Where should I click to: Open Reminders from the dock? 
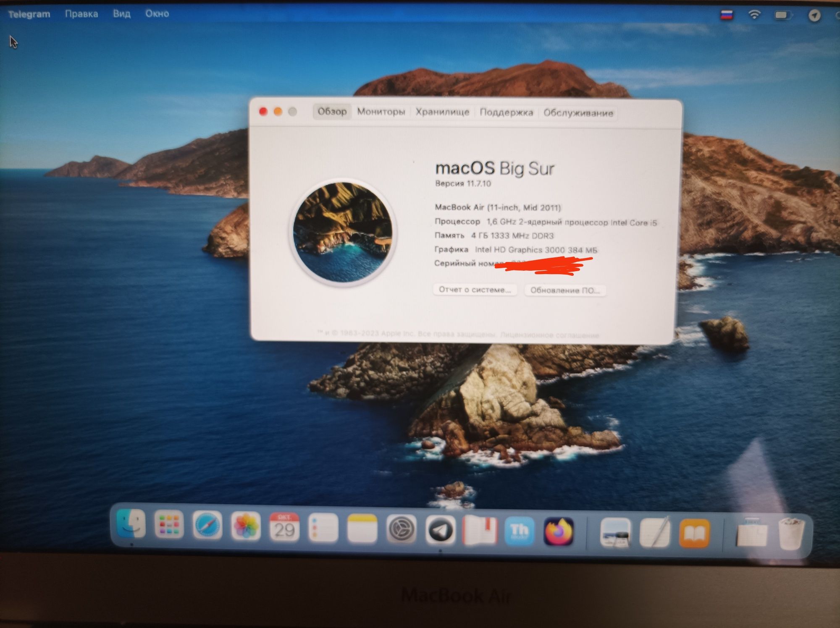coord(323,528)
